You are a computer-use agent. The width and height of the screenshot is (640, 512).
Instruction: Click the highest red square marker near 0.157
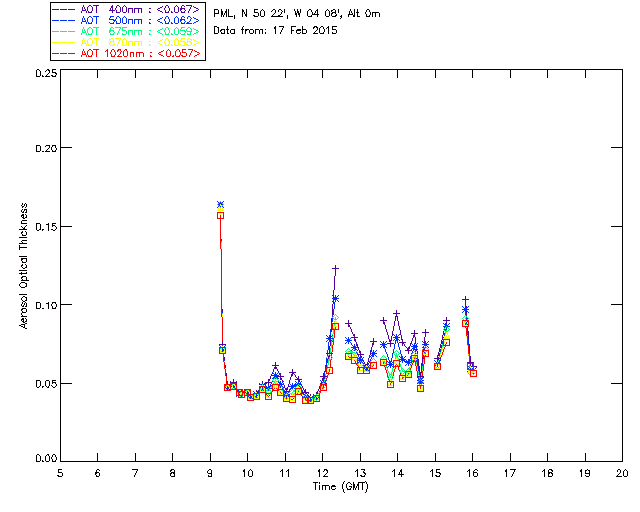click(x=220, y=216)
